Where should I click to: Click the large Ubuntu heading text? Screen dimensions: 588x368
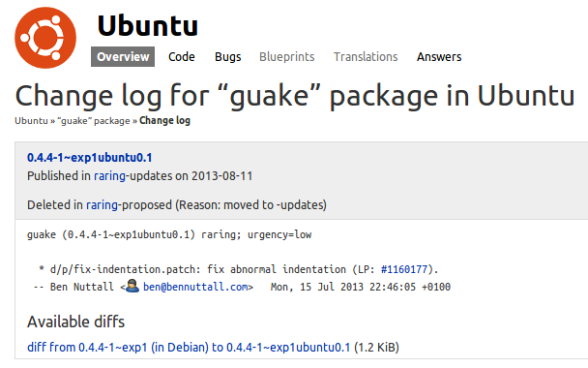(148, 26)
